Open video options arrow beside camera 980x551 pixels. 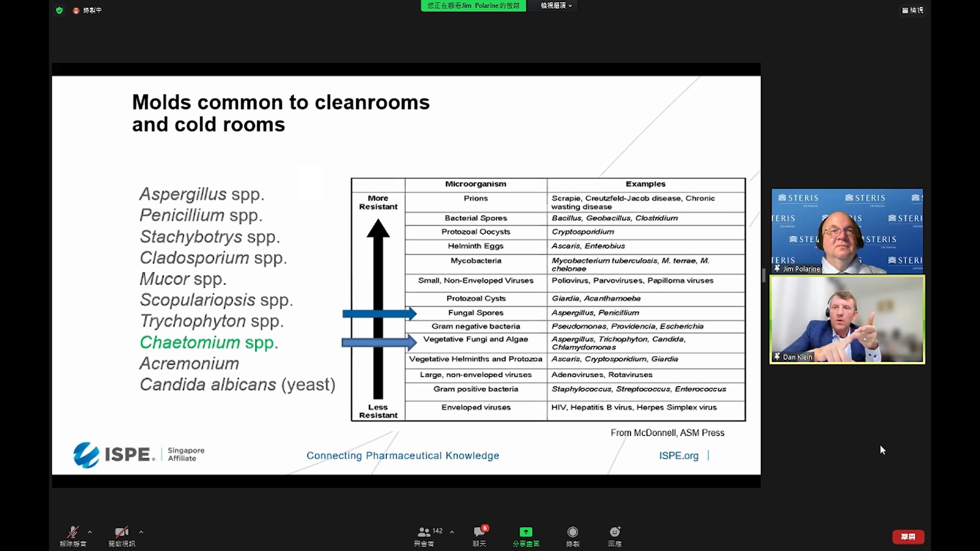click(x=141, y=532)
